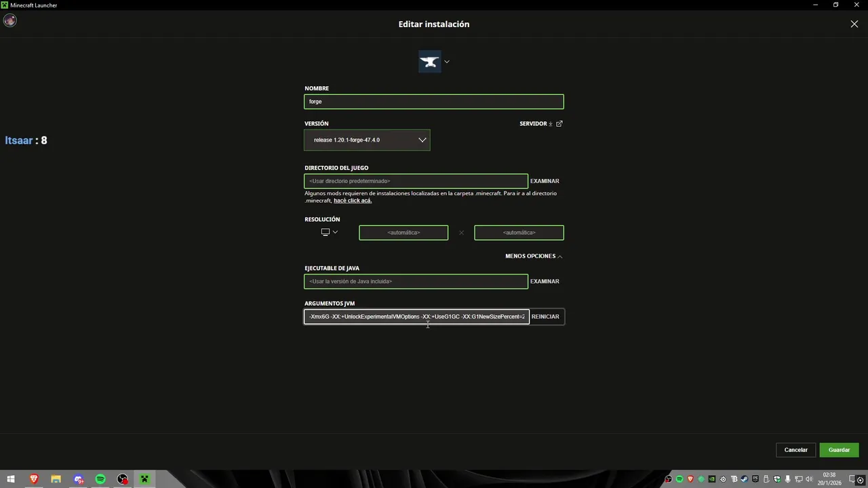Click the safely remove USB tray icon

click(766, 479)
